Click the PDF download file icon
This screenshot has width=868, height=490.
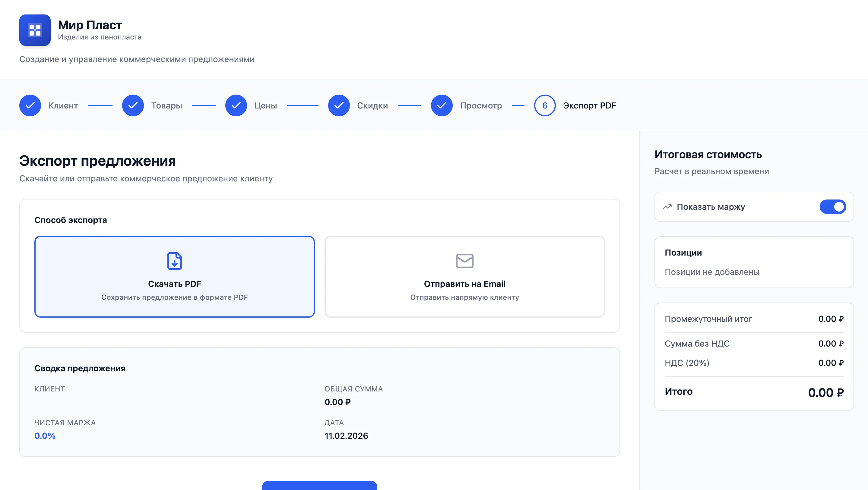(175, 261)
